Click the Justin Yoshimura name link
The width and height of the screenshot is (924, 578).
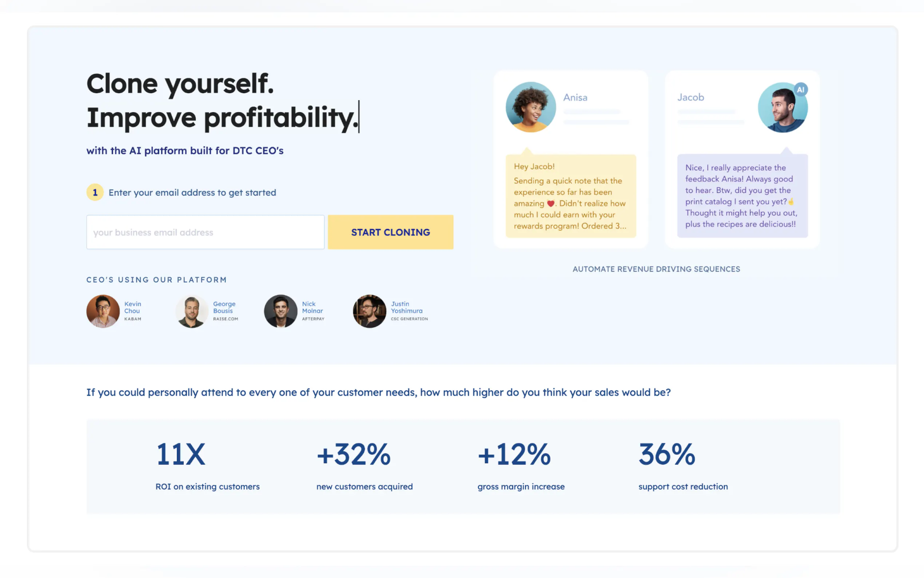[406, 307]
